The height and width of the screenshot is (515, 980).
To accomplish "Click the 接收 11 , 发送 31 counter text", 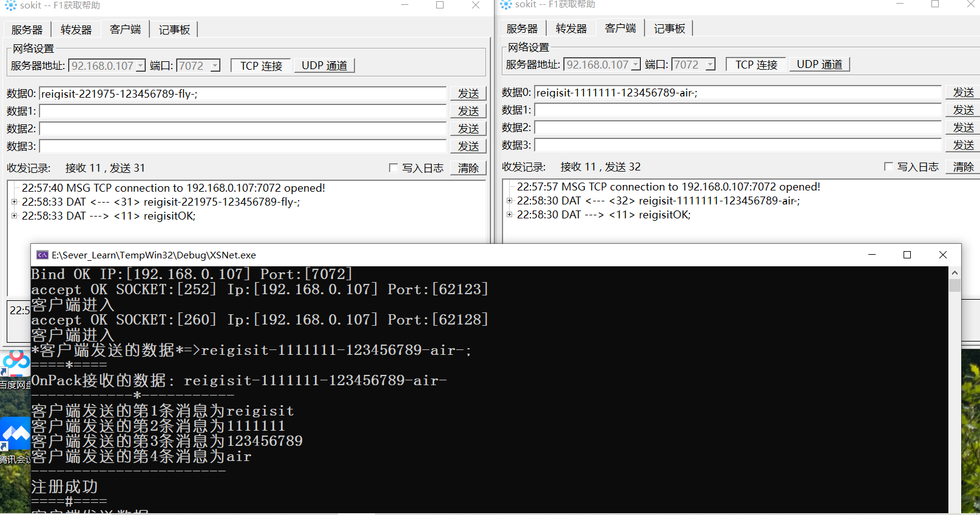I will pos(106,168).
